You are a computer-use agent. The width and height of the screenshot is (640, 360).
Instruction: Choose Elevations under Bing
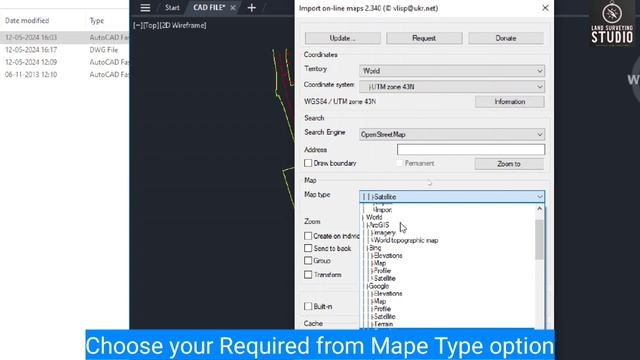[x=388, y=256]
